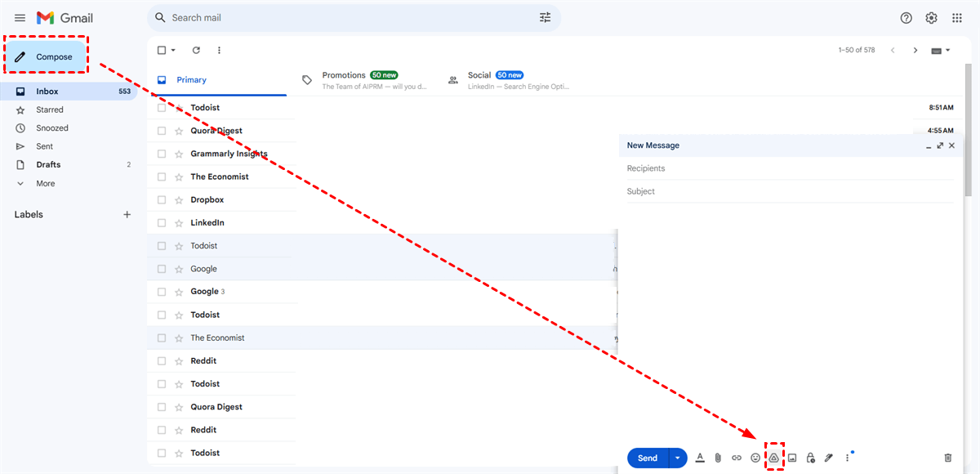Insert signature with the pen icon
This screenshot has height=474, width=980.
point(829,458)
